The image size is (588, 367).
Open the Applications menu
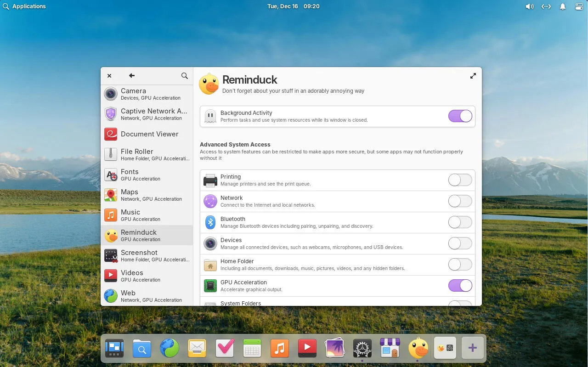click(25, 6)
